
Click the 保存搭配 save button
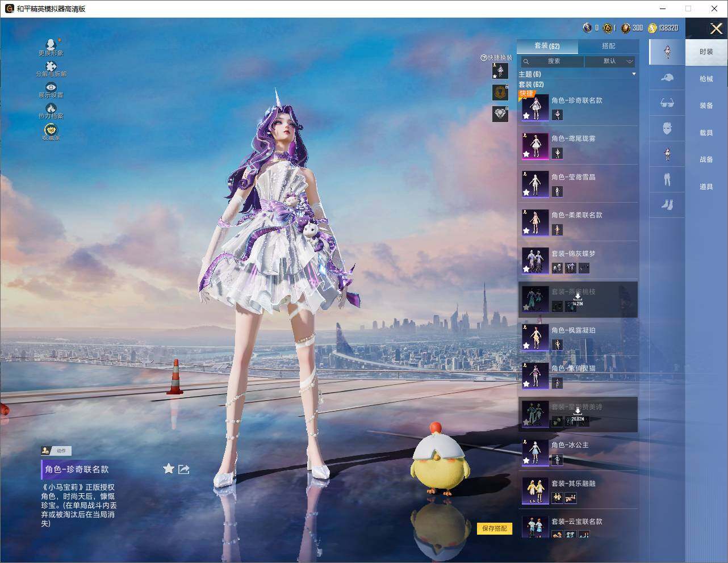495,528
